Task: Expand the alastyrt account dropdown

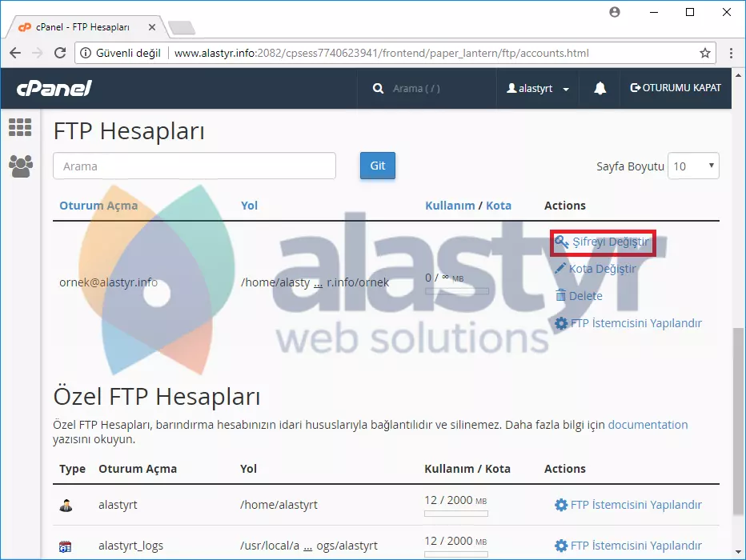Action: point(536,88)
